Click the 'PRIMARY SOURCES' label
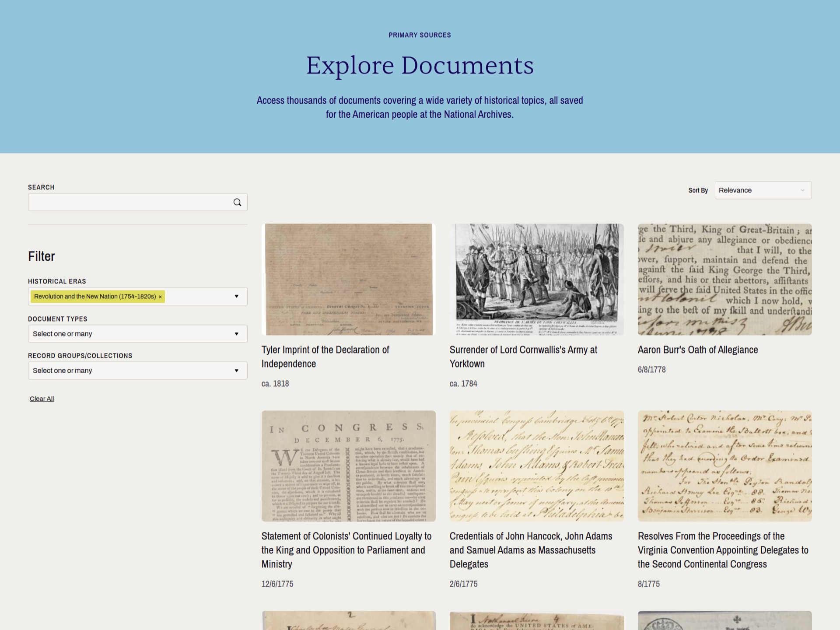840x630 pixels. [420, 35]
